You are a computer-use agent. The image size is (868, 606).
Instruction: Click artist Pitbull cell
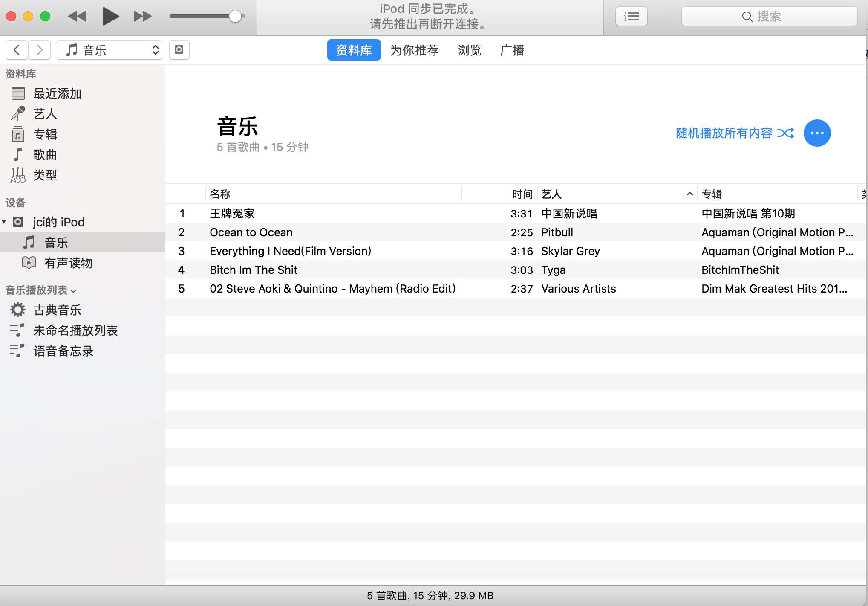557,232
